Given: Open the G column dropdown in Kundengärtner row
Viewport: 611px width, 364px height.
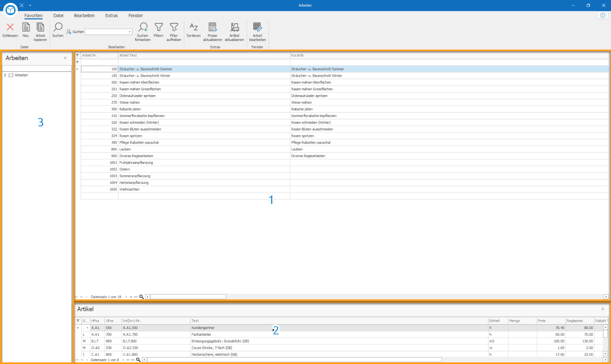Looking at the screenshot, I should click(x=88, y=328).
